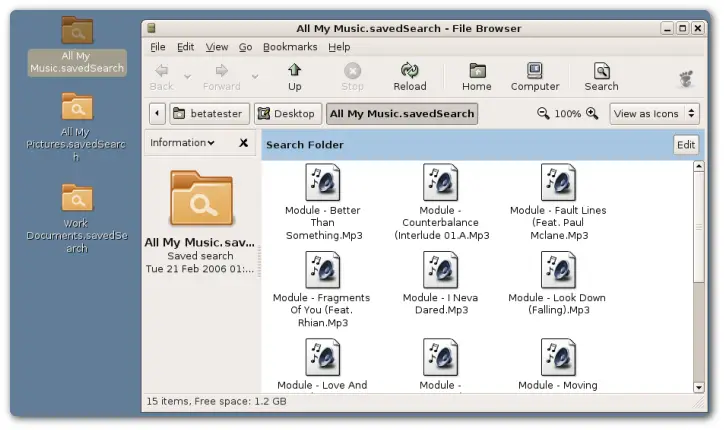Viewport: 724px width, 430px height.
Task: Expand the Information side pane selector
Action: point(183,143)
